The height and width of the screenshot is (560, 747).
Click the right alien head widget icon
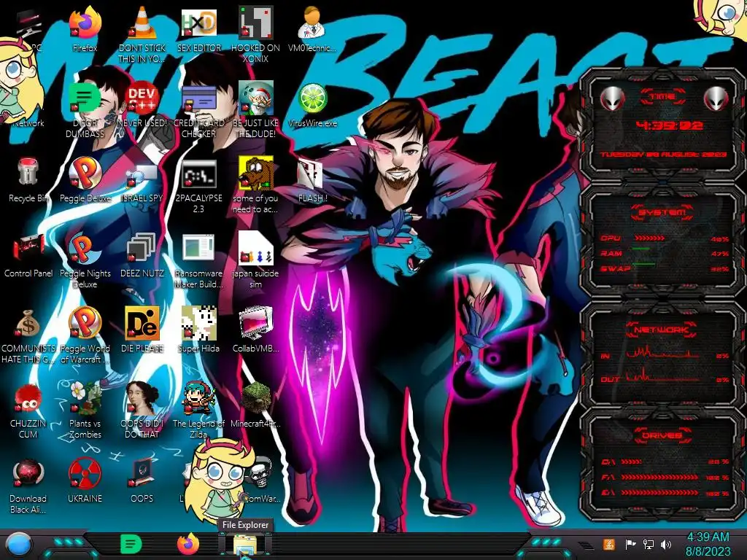click(x=716, y=98)
